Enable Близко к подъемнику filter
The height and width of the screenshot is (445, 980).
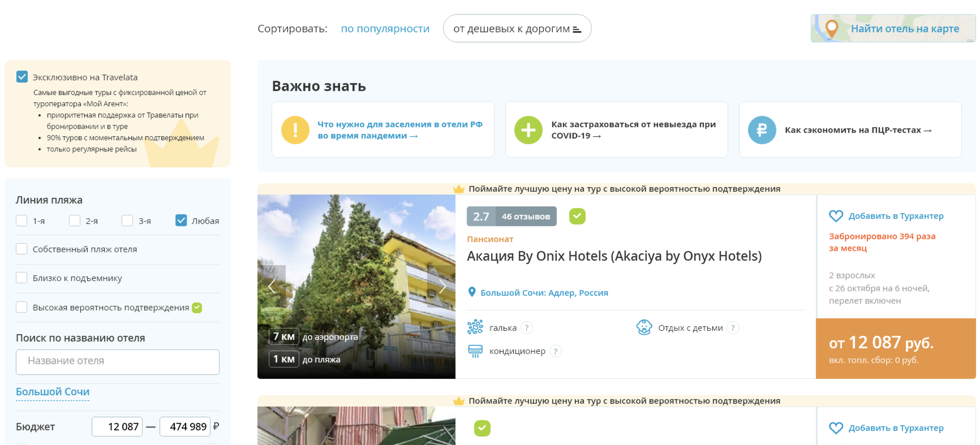click(x=22, y=278)
